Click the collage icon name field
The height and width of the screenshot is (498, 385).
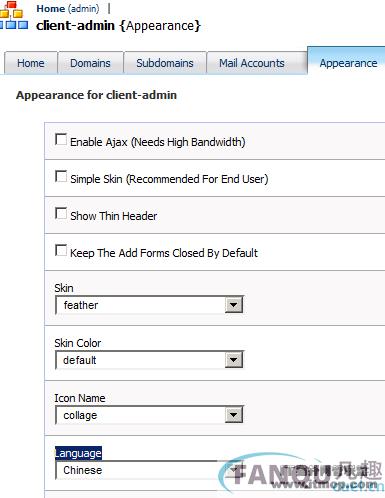coord(149,415)
